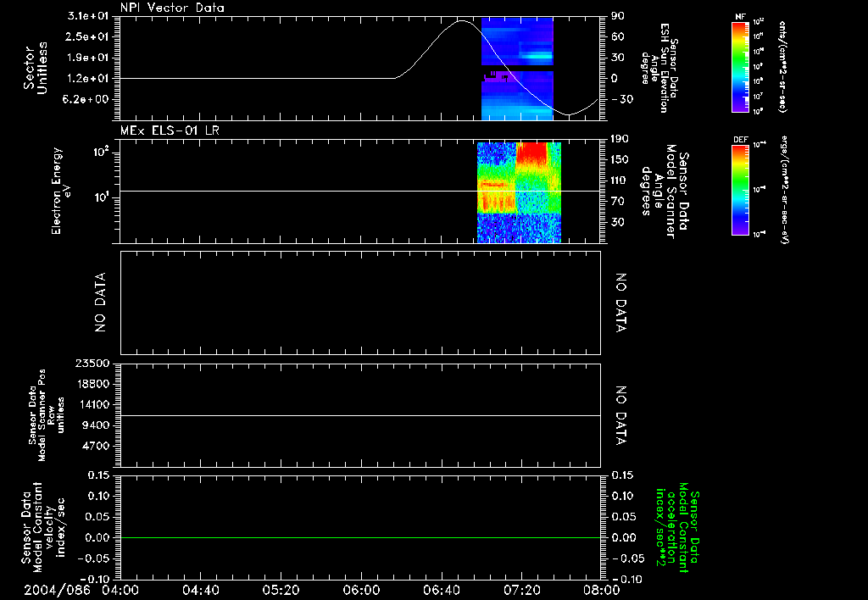Click the DEF energy flux color bar
The width and height of the screenshot is (868, 600).
(x=741, y=190)
